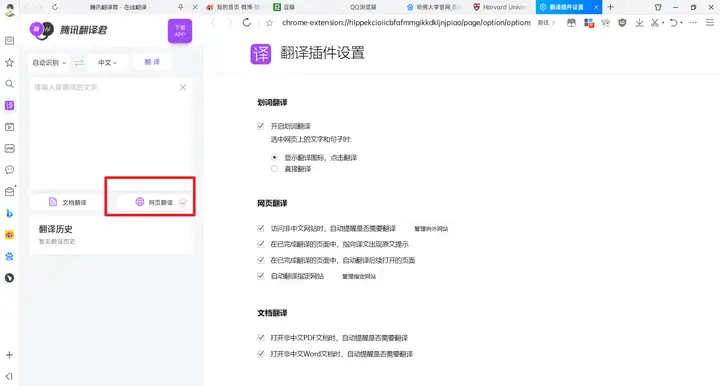
Task: Open the chat bubble icon in sidebar
Action: tap(9, 170)
